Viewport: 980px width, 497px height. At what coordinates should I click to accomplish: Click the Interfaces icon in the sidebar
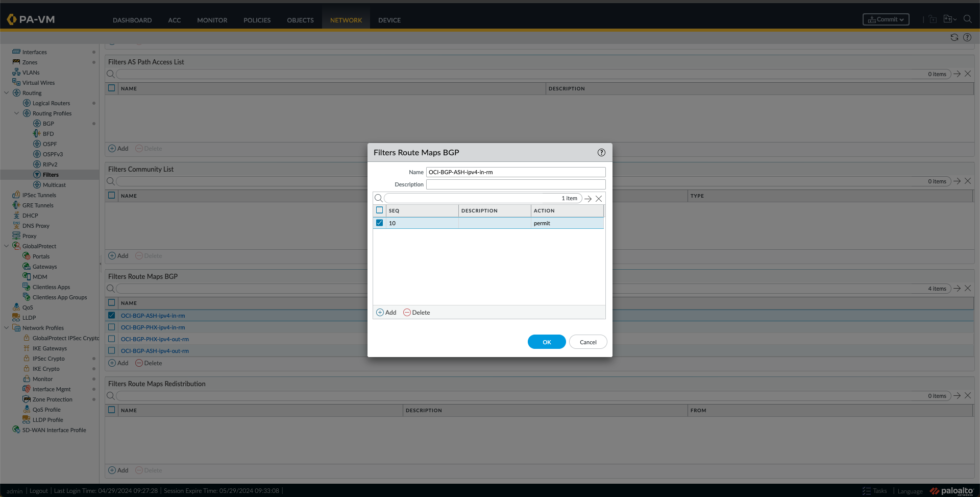click(16, 52)
